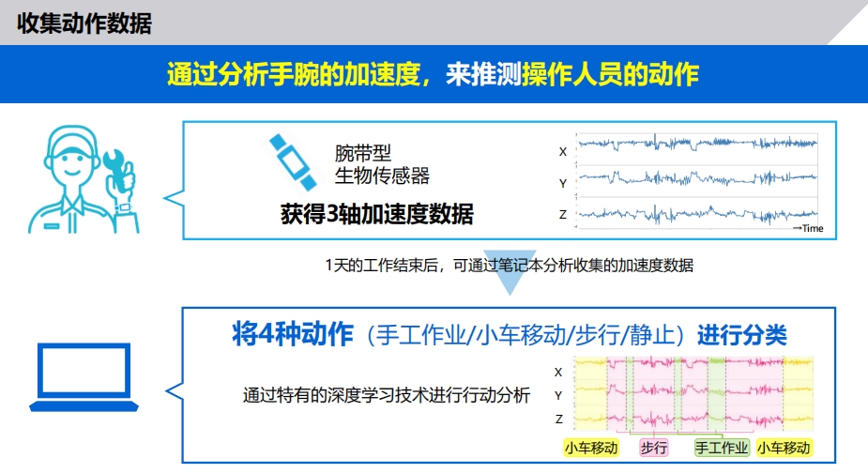The height and width of the screenshot is (473, 868).
Task: Click the X axis label in the top chart
Action: 563,152
